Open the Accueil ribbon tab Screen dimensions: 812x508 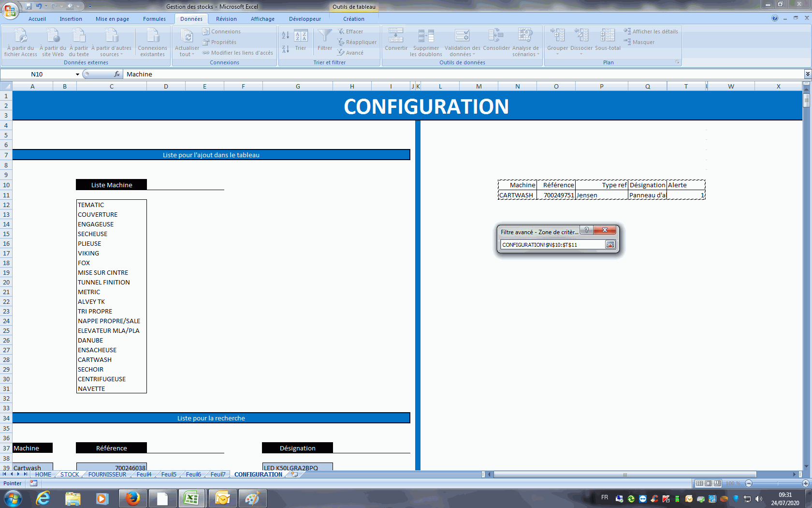37,19
